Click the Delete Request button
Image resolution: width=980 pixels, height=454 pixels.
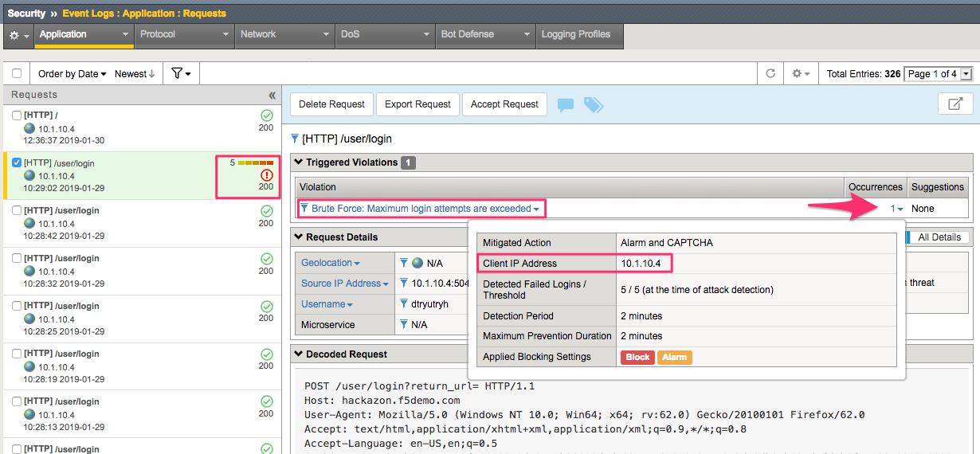click(x=331, y=104)
